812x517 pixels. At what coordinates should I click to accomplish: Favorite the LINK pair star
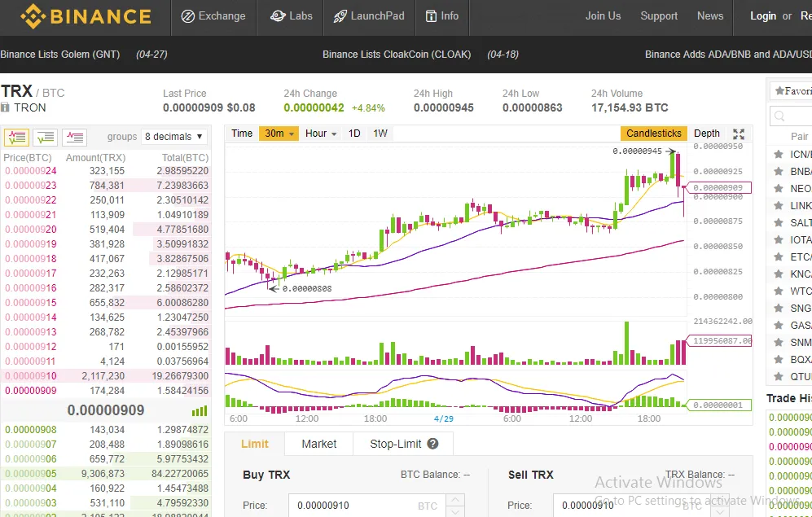[x=778, y=205]
